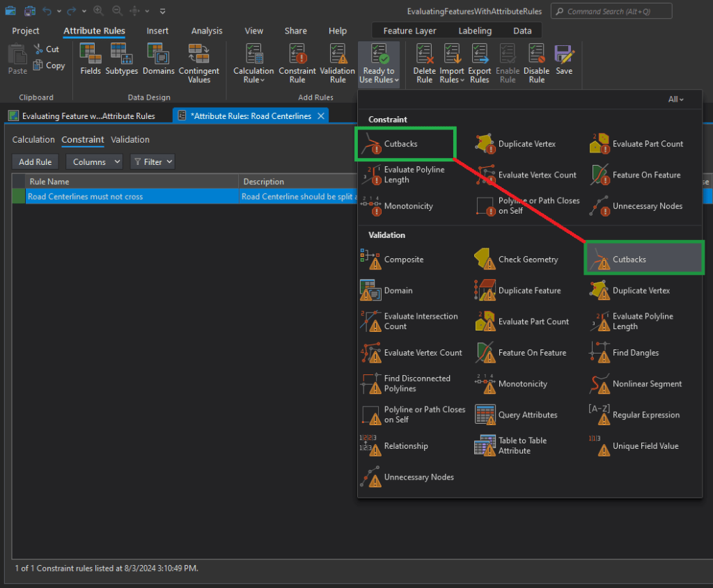Close the Attribute Rules: Road Centerlines tab

pyautogui.click(x=321, y=116)
